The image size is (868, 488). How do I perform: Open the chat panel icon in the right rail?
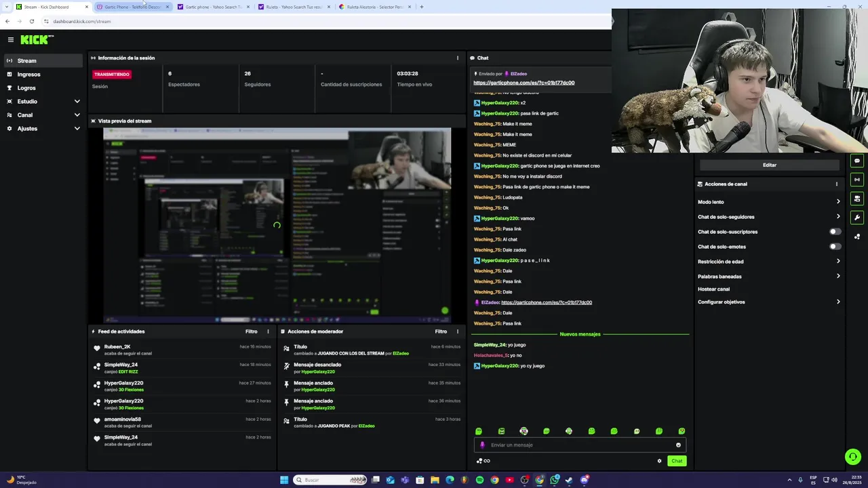(x=857, y=161)
